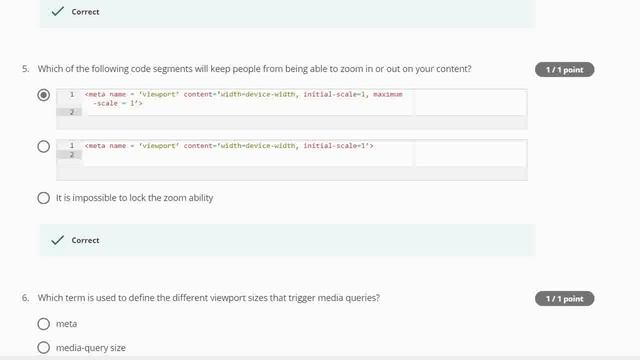Click the question number '6.'

coord(26,298)
